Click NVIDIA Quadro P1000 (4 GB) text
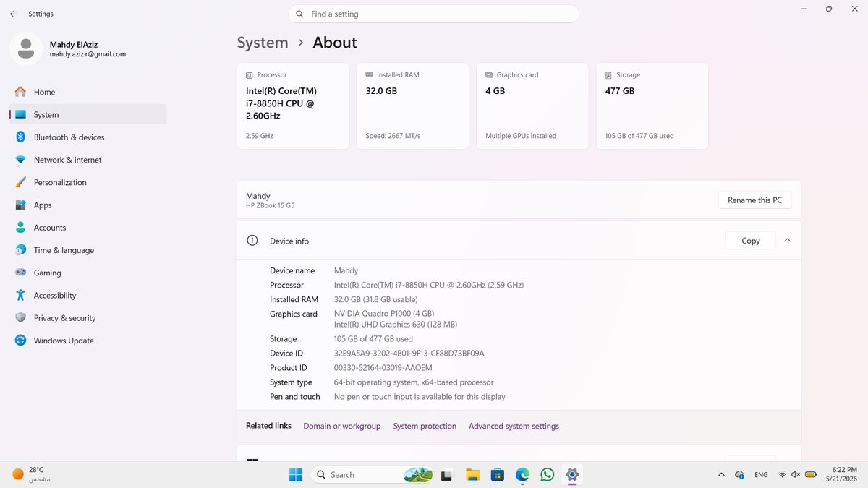The width and height of the screenshot is (868, 488). click(x=384, y=314)
